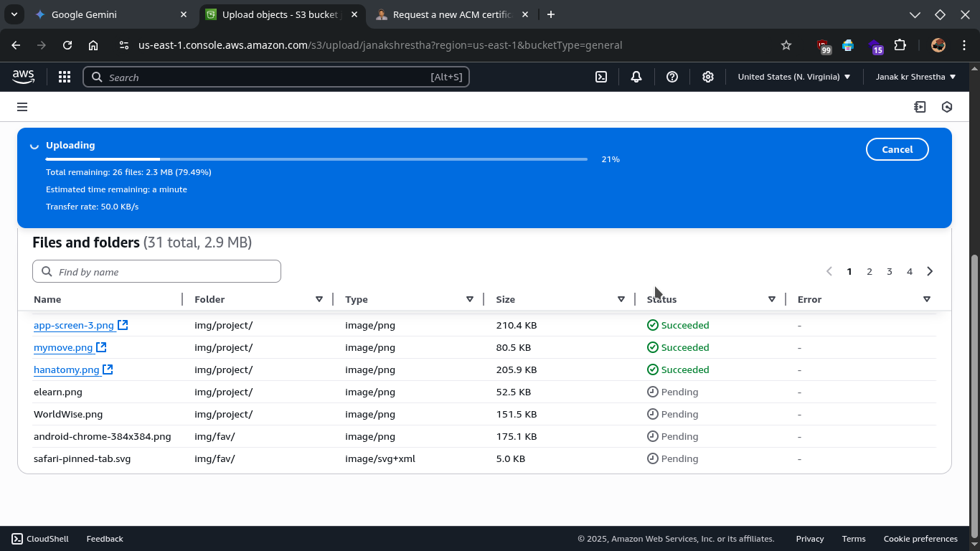Image resolution: width=980 pixels, height=551 pixels.
Task: Click the Find by name search field
Action: 156,272
